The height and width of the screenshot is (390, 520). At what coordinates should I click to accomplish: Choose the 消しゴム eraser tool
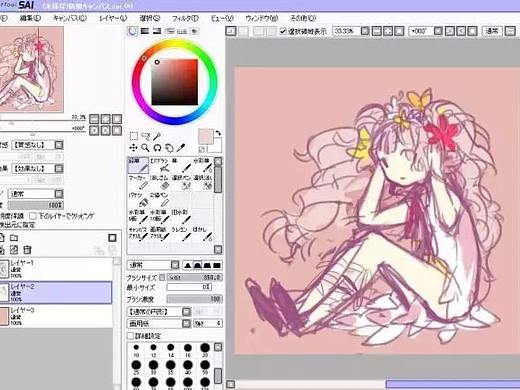[159, 183]
